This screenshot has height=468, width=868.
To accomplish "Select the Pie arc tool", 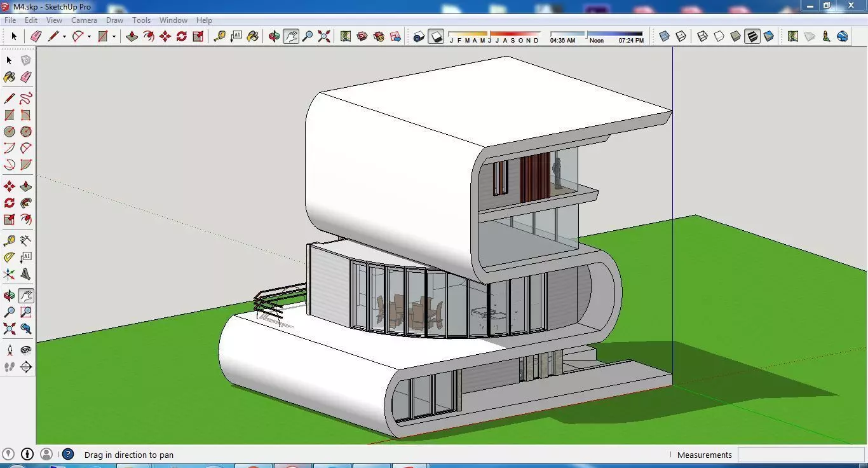I will pos(25,165).
